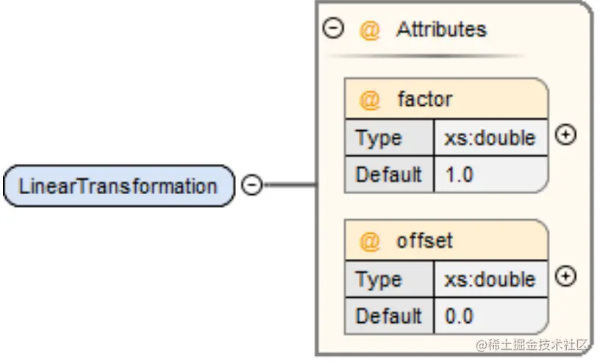Click the @ icon beside offset
600x364 pixels.
pyautogui.click(x=369, y=241)
